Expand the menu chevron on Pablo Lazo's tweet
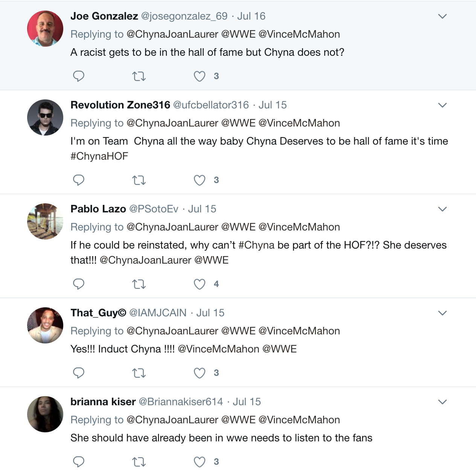This screenshot has height=473, width=476. [442, 209]
